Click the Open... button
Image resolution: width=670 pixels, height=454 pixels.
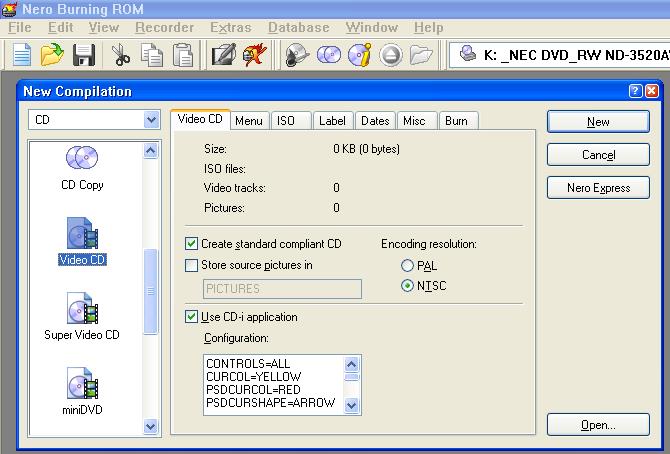point(598,425)
